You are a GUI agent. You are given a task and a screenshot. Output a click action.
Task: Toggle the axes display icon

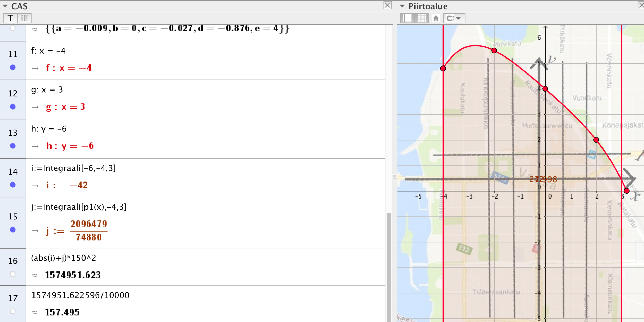pos(408,19)
